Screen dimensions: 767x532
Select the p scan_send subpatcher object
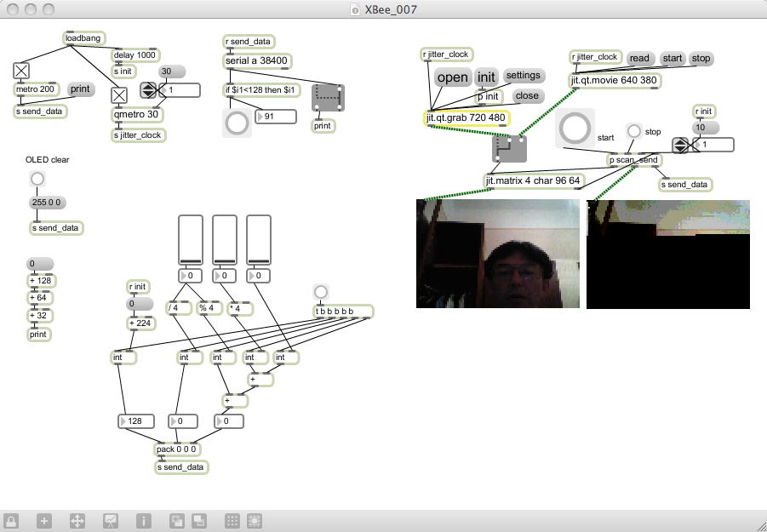coord(635,160)
